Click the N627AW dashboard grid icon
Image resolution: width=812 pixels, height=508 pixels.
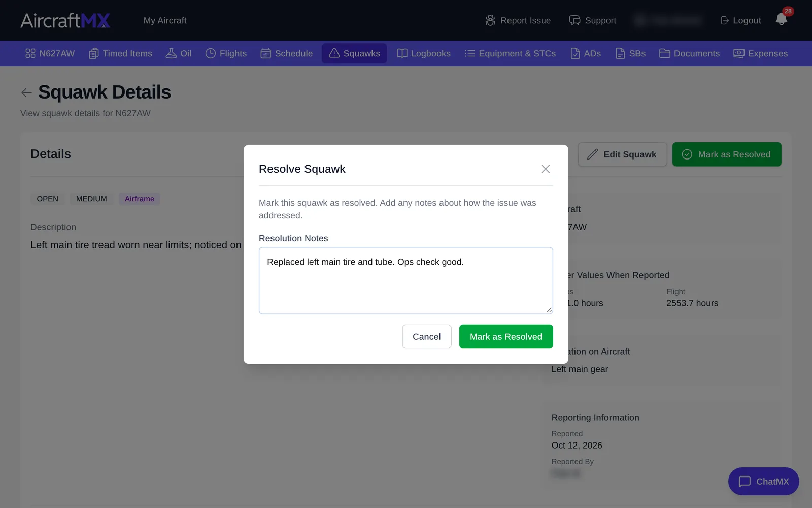[x=30, y=53]
